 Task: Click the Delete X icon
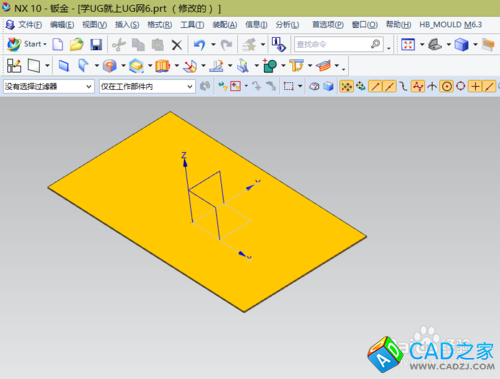tap(177, 45)
